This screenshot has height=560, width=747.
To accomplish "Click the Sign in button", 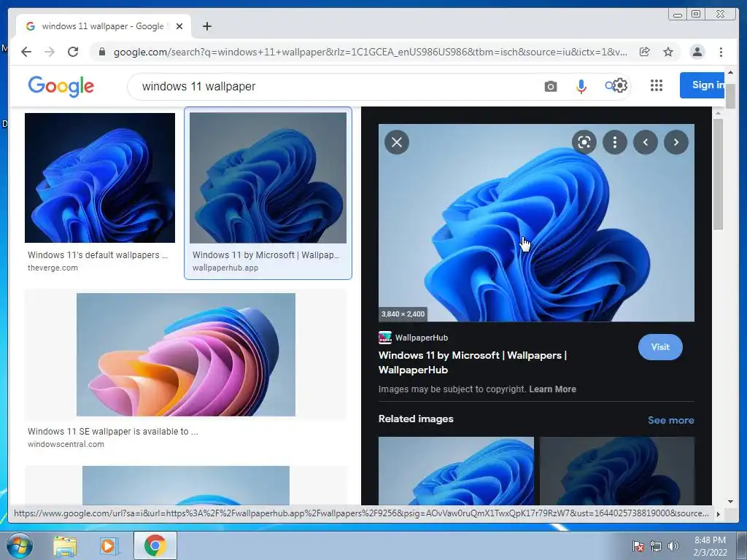I will 703,85.
